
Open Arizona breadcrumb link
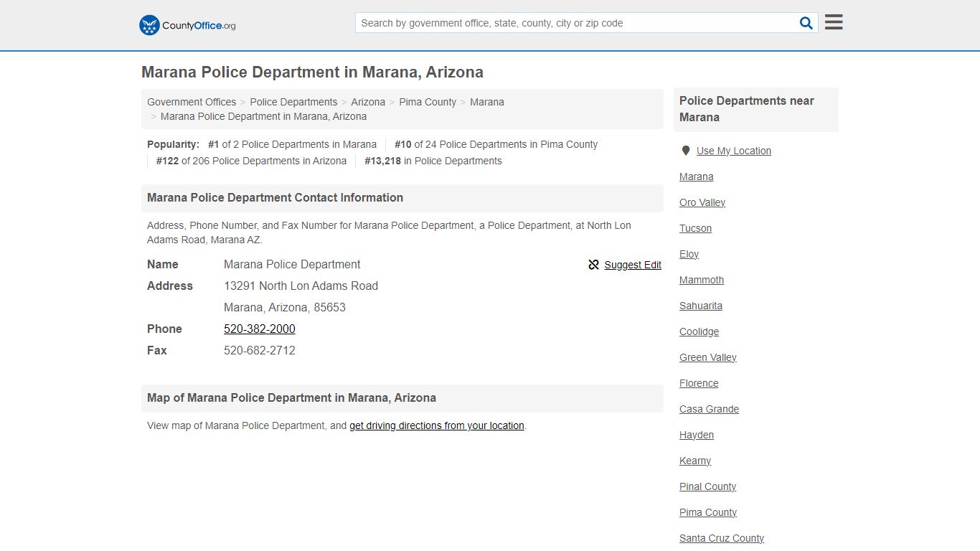point(368,102)
